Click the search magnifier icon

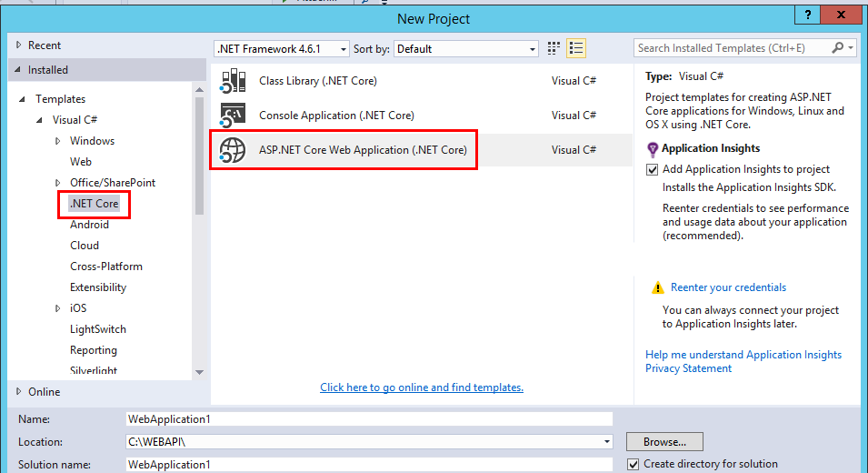coord(838,48)
